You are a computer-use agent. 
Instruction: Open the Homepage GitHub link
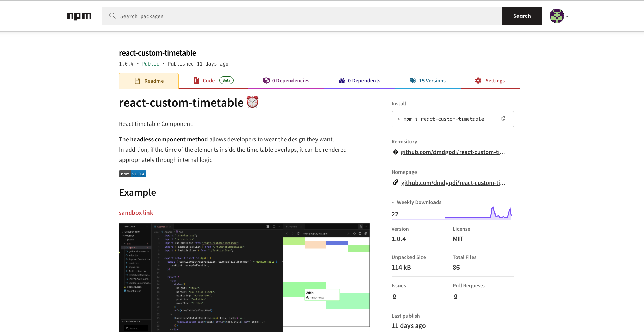[453, 183]
